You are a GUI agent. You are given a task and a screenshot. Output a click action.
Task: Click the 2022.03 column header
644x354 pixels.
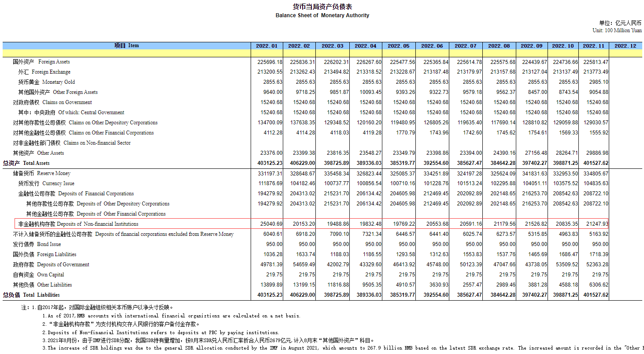[333, 46]
